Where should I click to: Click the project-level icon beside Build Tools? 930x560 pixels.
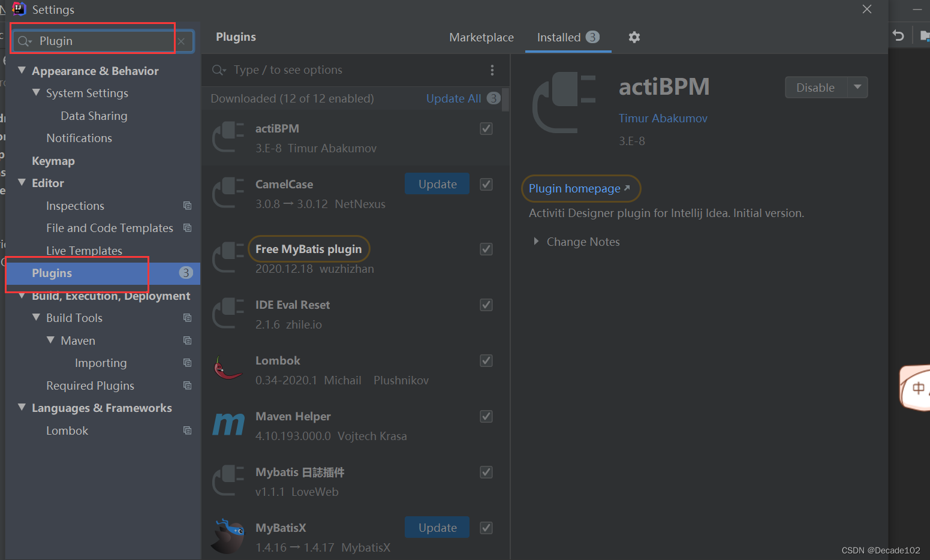click(x=187, y=318)
